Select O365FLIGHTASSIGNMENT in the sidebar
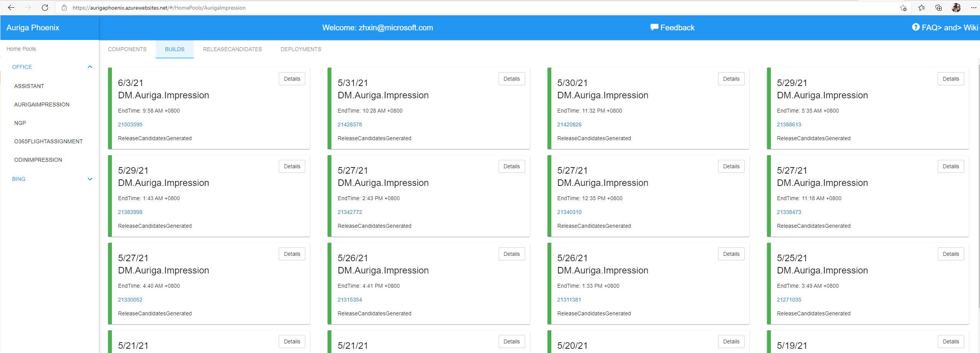 pos(48,141)
